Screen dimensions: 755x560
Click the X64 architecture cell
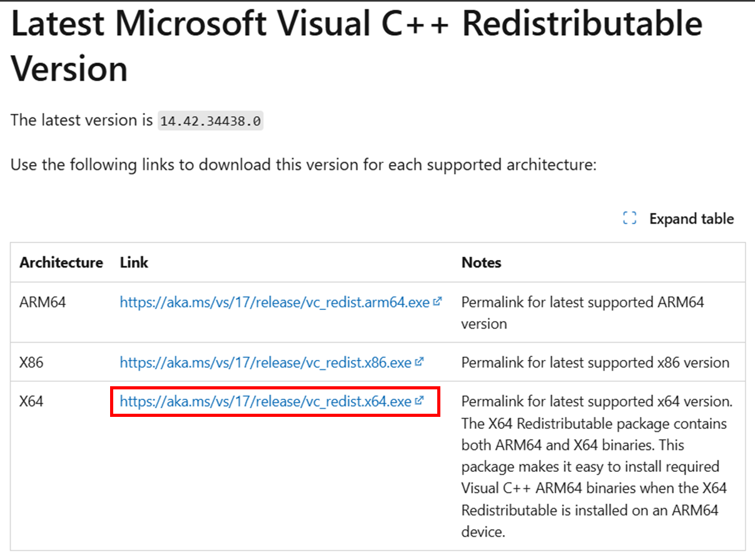[31, 401]
